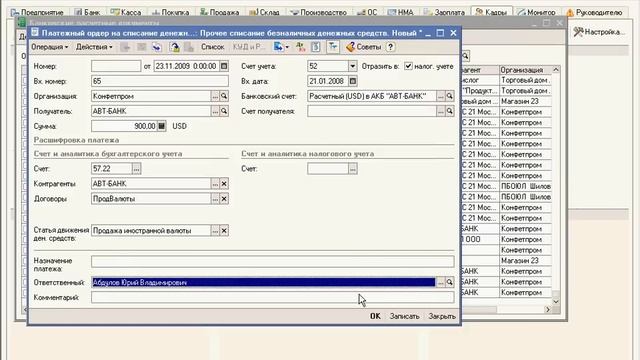Open ellipsis selector for Получатель field
The width and height of the screenshot is (640, 360).
[215, 111]
